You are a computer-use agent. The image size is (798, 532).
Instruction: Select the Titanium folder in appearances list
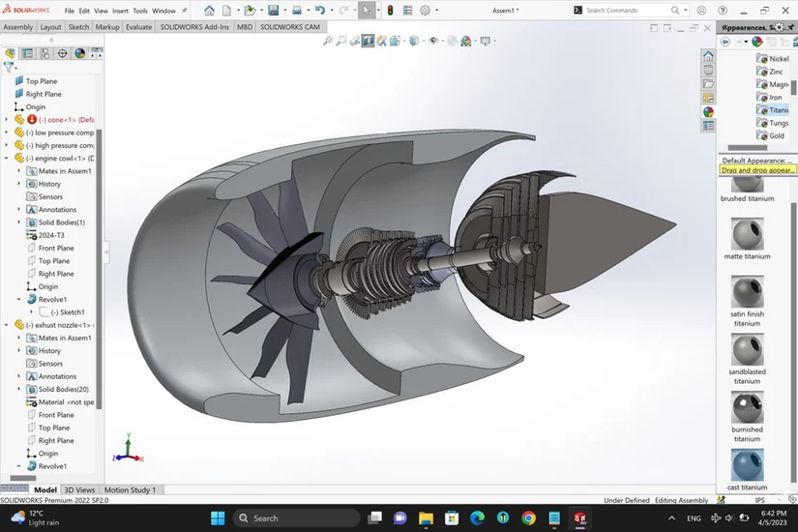[x=778, y=110]
